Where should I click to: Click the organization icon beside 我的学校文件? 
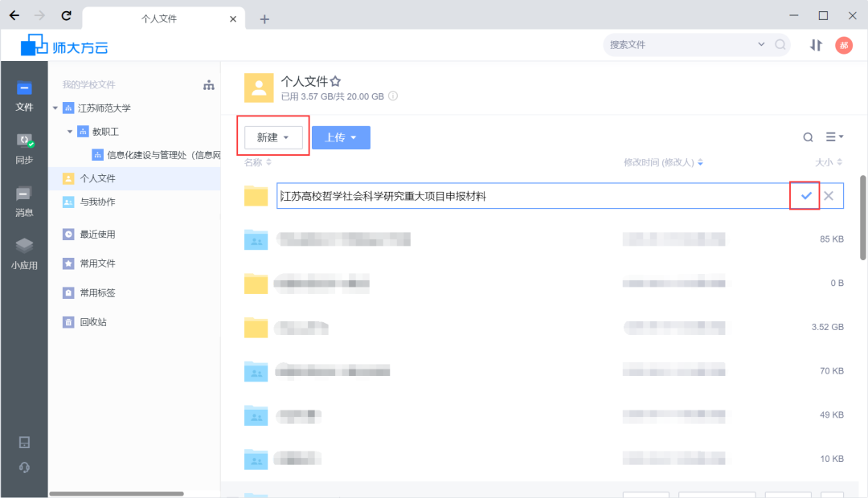(208, 84)
